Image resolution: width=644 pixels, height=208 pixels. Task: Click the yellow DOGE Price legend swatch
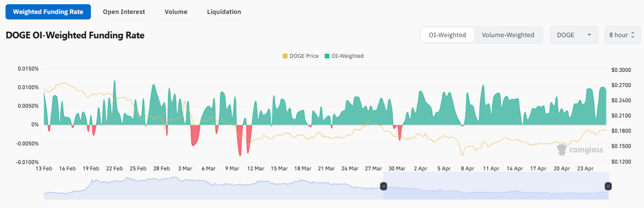coord(285,56)
